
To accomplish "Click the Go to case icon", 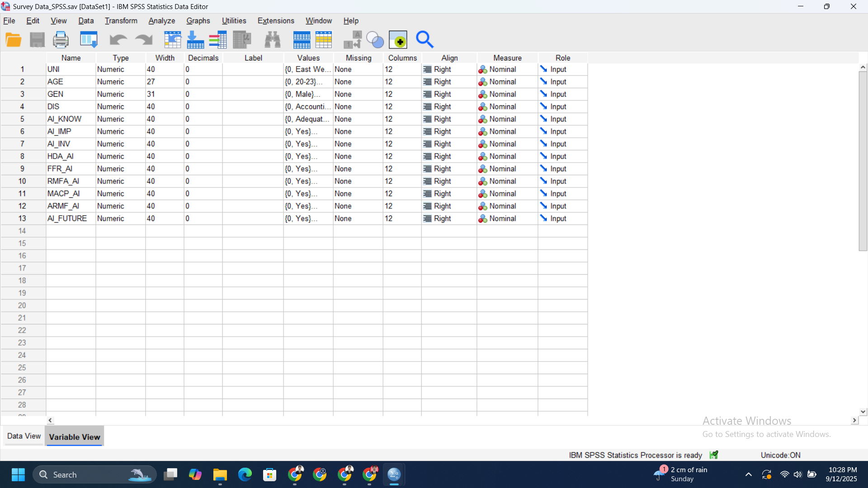I will tap(172, 40).
